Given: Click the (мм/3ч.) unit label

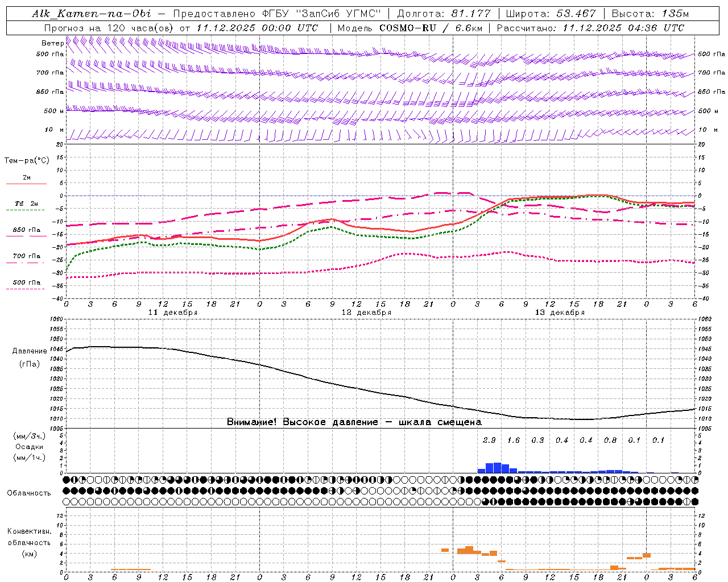Looking at the screenshot, I should (29, 436).
